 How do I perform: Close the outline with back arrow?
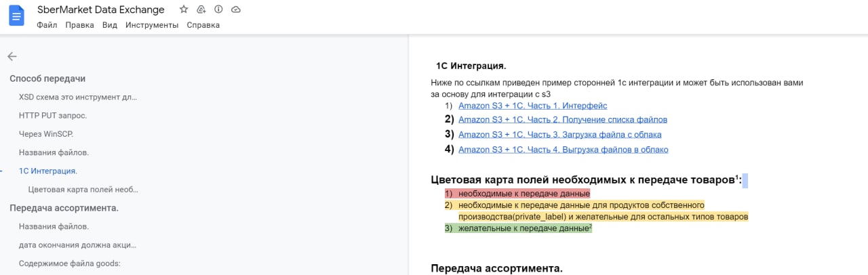point(12,56)
